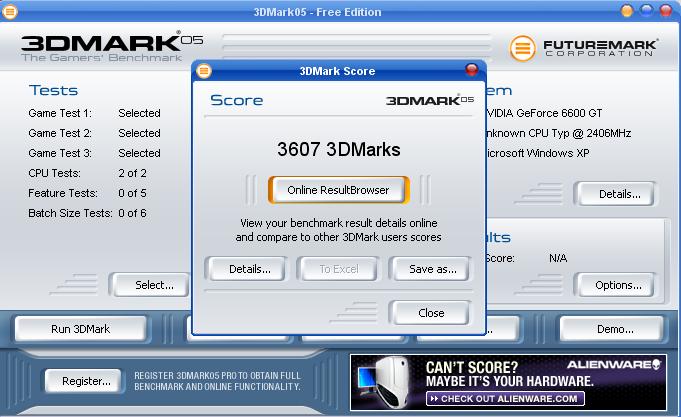Click the Tests section heading
The height and width of the screenshot is (417, 681).
click(53, 90)
